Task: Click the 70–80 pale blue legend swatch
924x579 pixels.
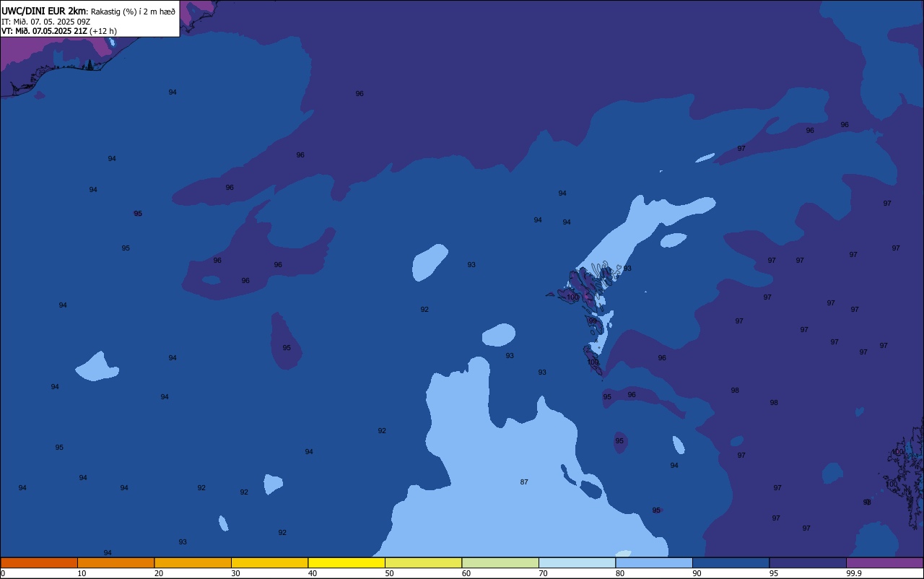Action: pos(577,562)
